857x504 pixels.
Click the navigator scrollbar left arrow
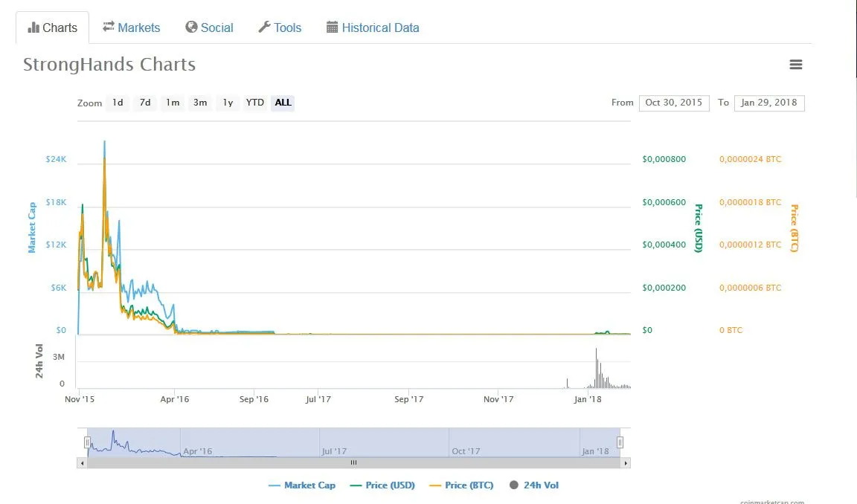(x=82, y=463)
